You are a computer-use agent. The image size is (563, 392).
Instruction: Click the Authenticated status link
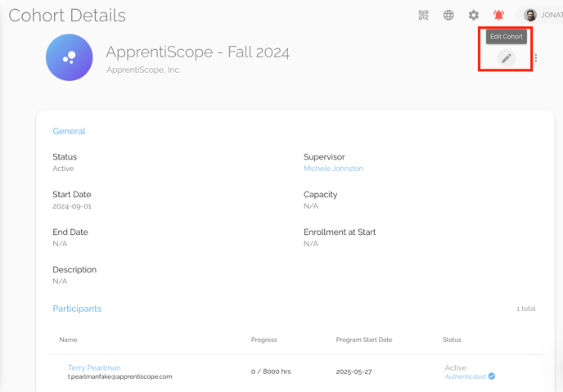465,376
